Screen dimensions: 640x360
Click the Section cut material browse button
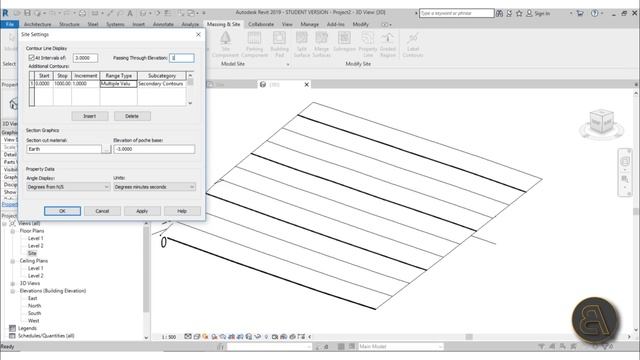[106, 149]
